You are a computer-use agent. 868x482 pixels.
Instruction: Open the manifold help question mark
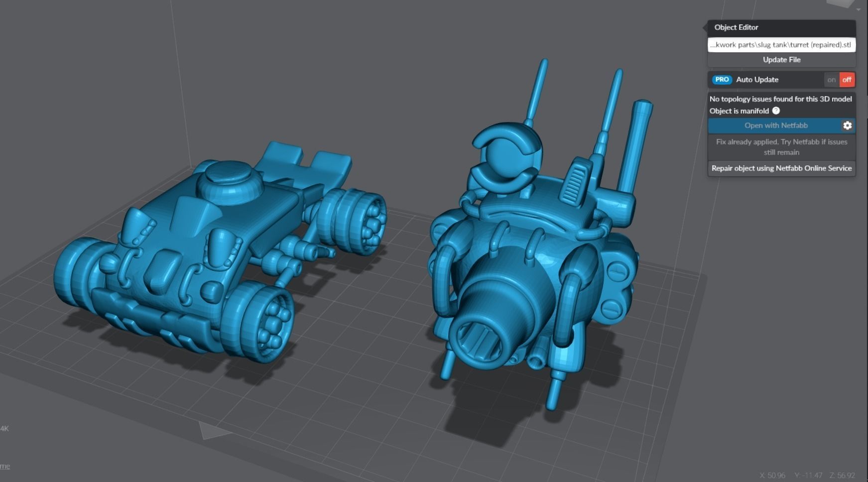click(x=776, y=111)
